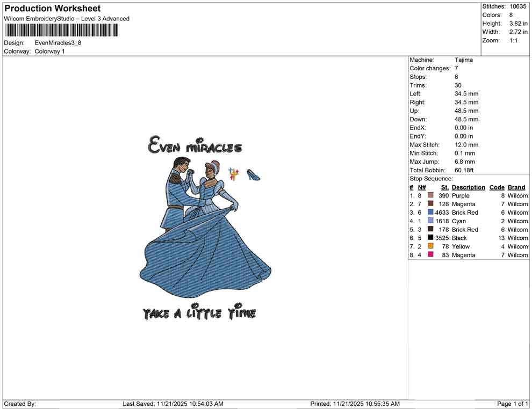
Task: Select the Black description text
Action: (459, 238)
